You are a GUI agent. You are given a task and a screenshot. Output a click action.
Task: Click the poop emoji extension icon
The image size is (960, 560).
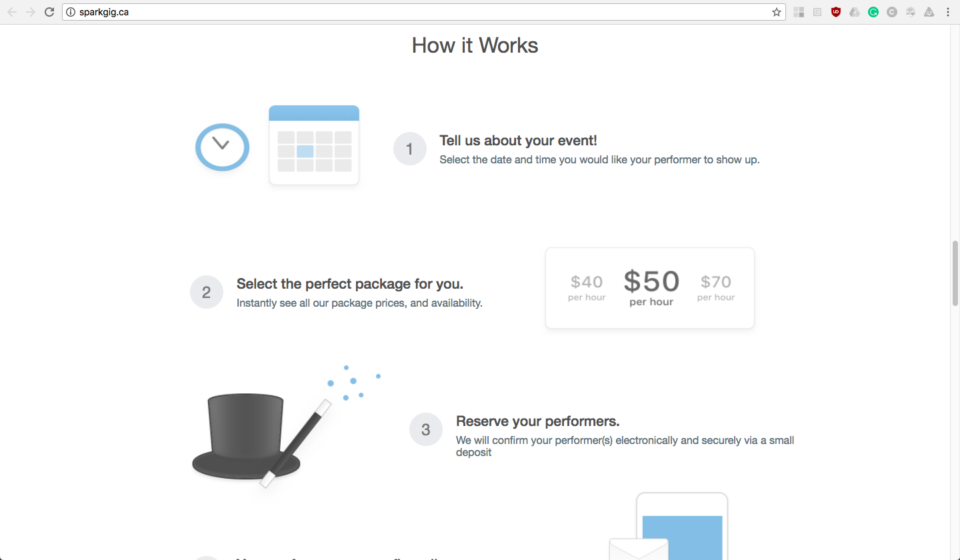coord(929,12)
